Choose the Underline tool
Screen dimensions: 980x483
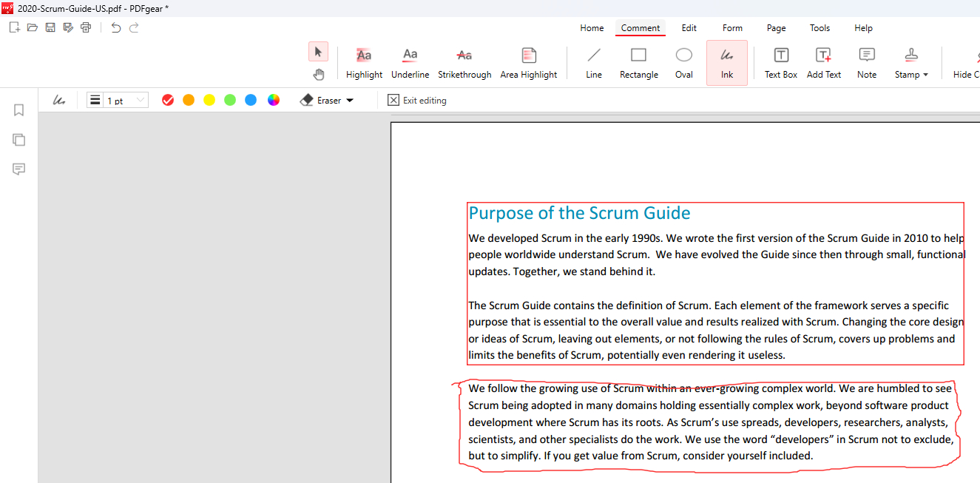pyautogui.click(x=410, y=63)
